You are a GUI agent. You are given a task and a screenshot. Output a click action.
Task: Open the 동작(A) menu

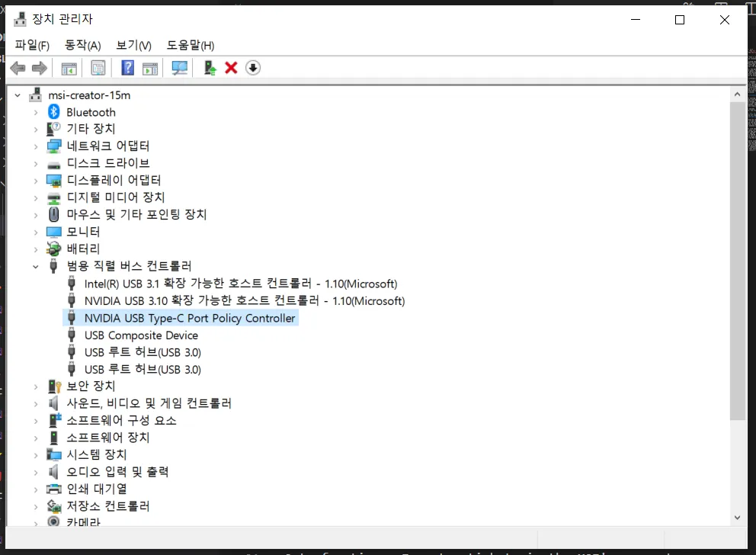(82, 45)
